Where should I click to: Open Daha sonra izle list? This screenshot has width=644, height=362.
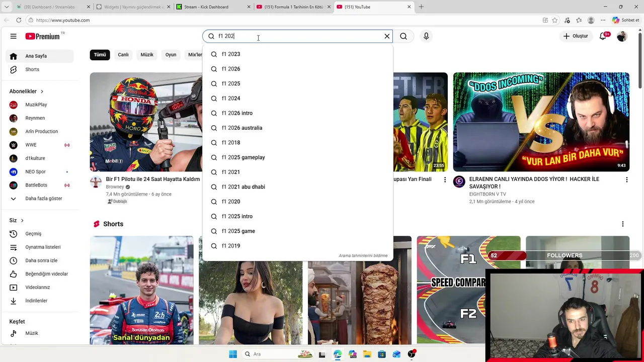[40, 260]
